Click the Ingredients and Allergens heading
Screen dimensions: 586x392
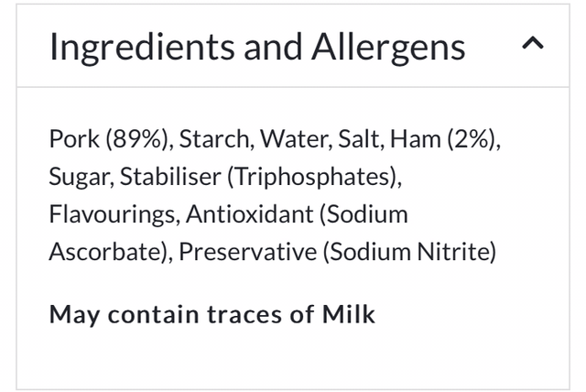[256, 46]
